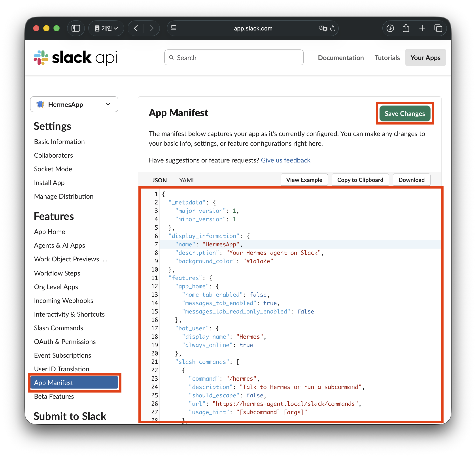Screen dimensions: 476x457
Task: Open Interactivity & Shortcuts page
Action: click(69, 314)
